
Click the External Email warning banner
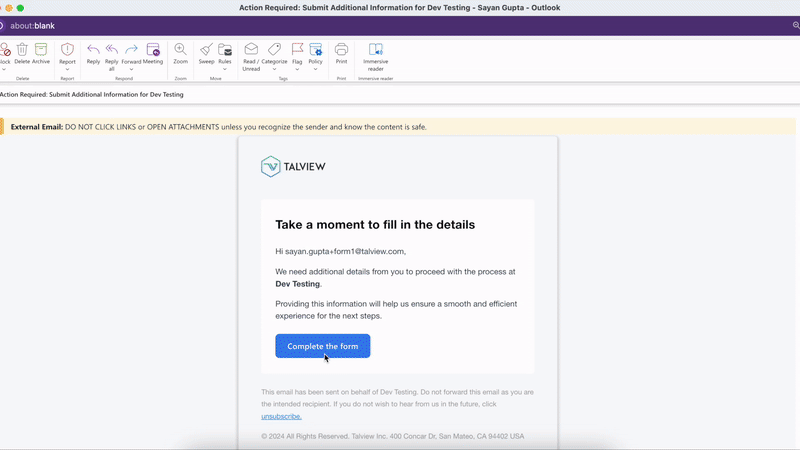[x=398, y=127]
